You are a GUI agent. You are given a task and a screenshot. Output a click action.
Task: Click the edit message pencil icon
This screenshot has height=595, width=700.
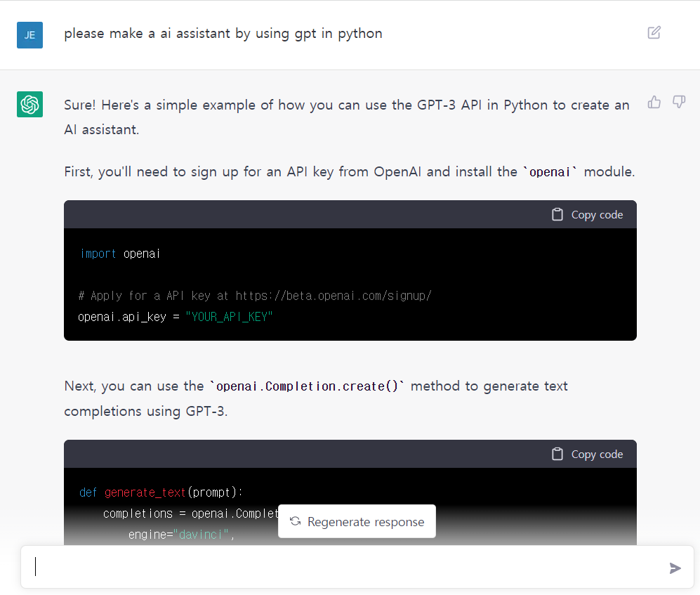tap(654, 32)
